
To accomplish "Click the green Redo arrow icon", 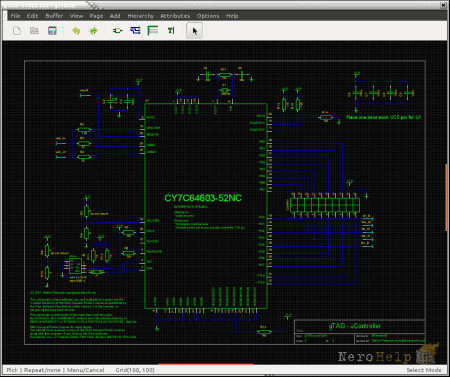I will pyautogui.click(x=94, y=31).
